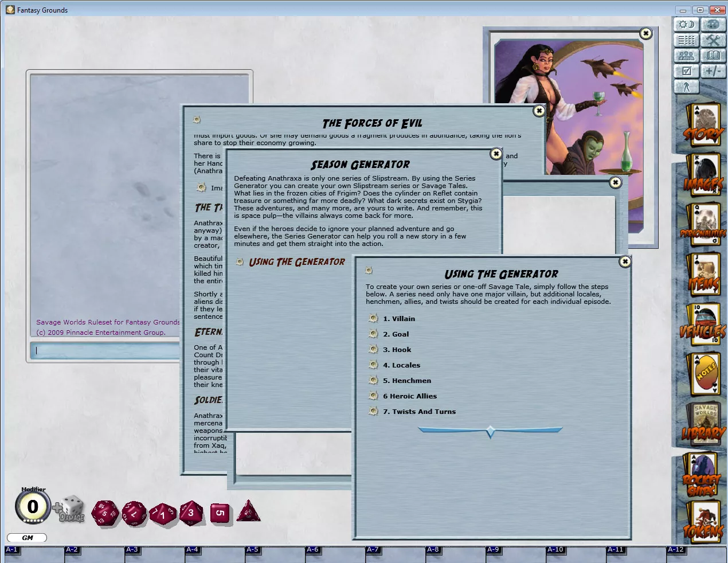Select hotkey slot A-9

pos(516,554)
